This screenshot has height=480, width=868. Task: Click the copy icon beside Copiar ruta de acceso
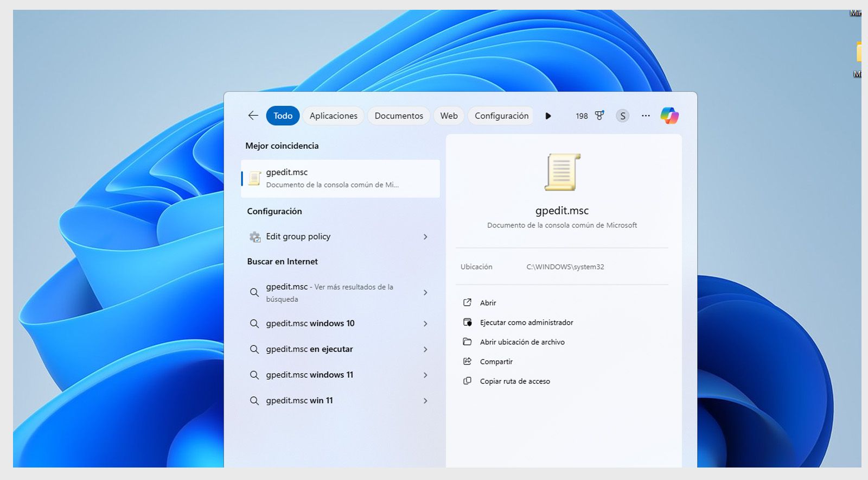click(467, 381)
